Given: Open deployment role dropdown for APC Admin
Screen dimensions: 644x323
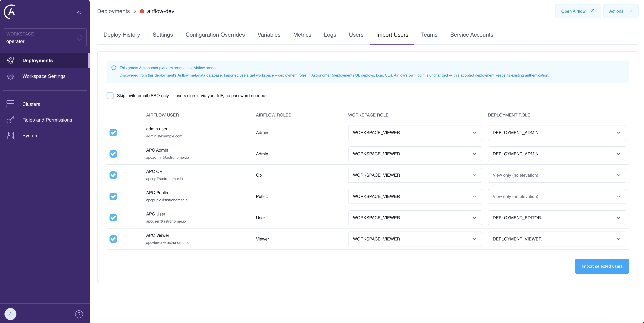Looking at the screenshot, I should (x=557, y=154).
